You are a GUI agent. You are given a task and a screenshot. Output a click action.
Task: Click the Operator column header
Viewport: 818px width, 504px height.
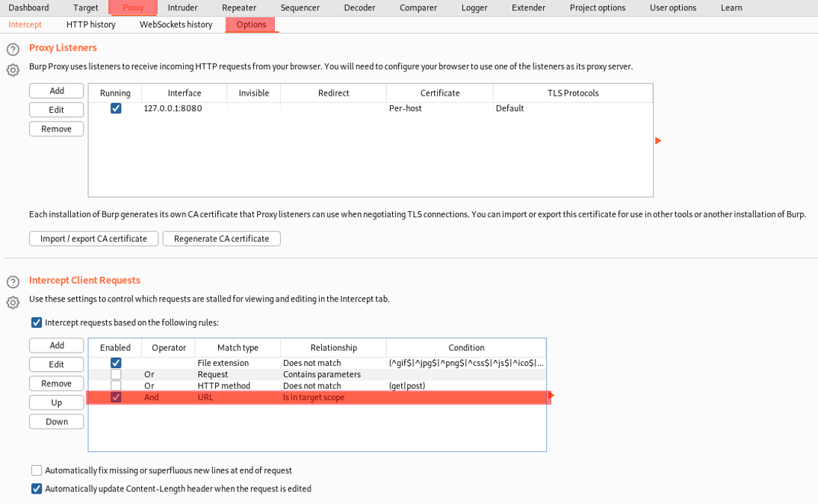point(169,348)
